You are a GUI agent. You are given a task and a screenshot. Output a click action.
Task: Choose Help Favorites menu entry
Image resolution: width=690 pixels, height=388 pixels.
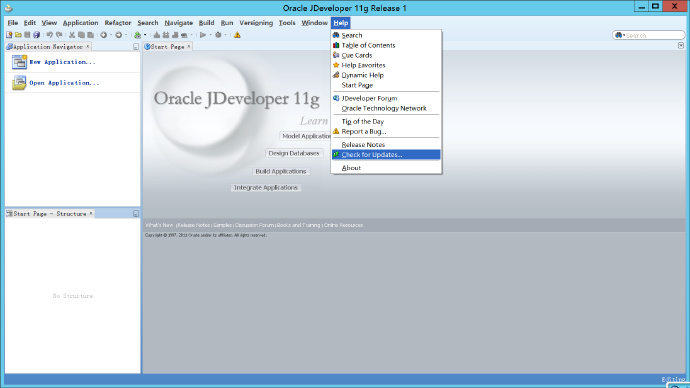point(386,65)
